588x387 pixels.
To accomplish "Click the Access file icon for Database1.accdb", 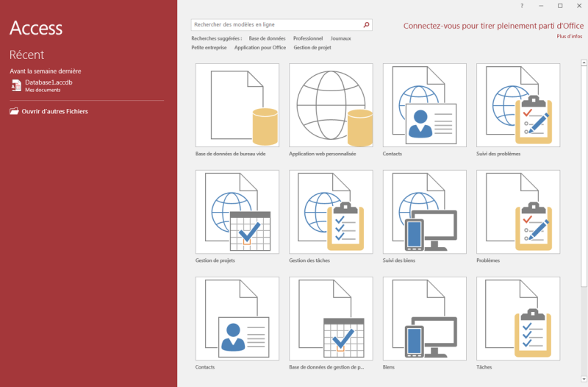I will click(x=15, y=85).
